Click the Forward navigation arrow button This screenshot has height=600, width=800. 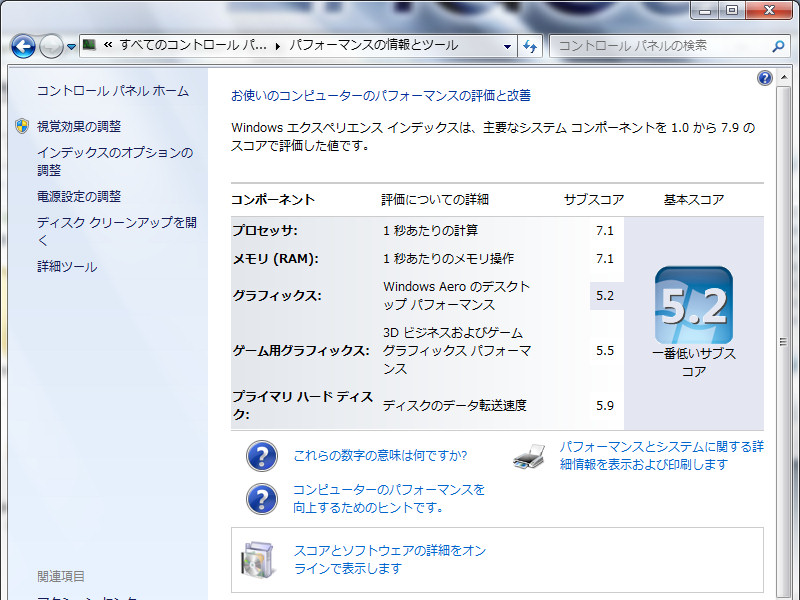click(x=51, y=46)
